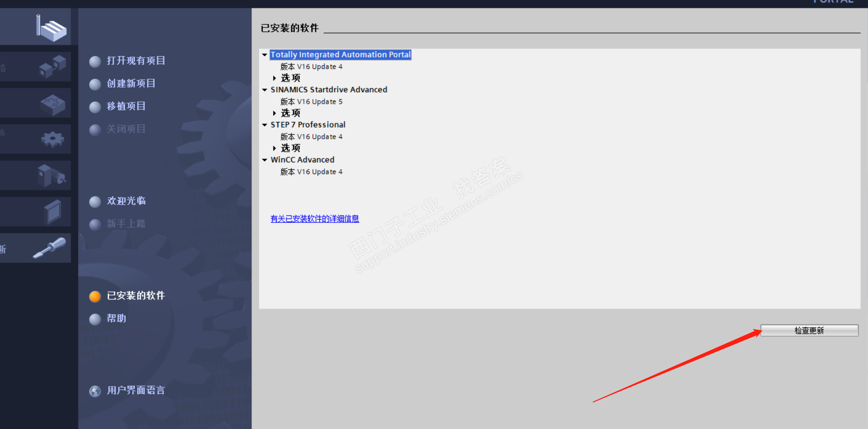Collapse the STEP 7 Professional node
Viewport: 868px width, 429px height.
[x=265, y=125]
